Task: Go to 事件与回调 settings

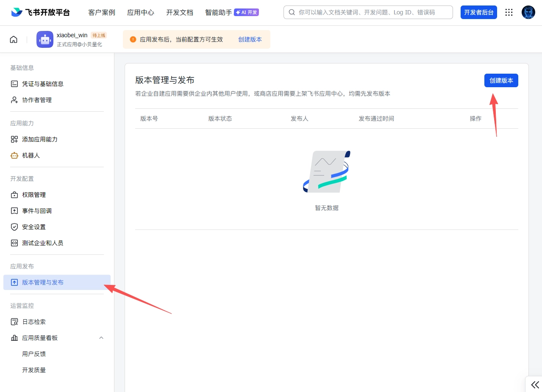Action: (36, 210)
